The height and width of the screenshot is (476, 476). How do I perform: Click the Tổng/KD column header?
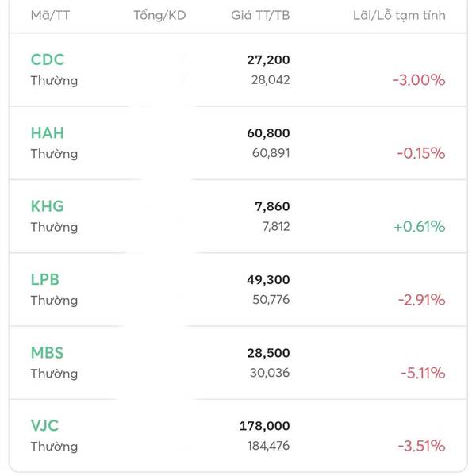click(159, 15)
